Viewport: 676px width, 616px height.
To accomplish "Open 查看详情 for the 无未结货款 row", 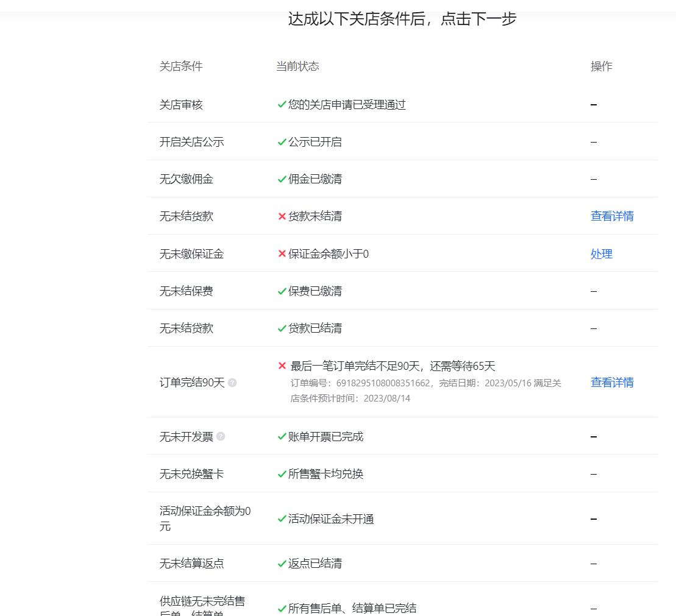I will click(611, 216).
